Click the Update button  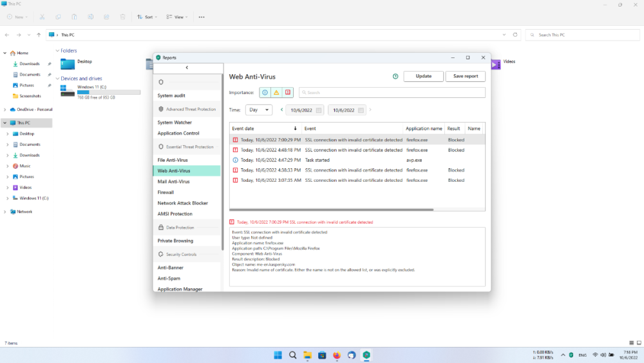tap(424, 76)
